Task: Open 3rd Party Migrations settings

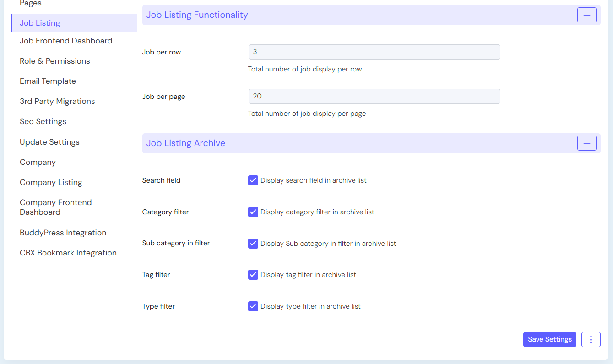Action: click(x=57, y=101)
